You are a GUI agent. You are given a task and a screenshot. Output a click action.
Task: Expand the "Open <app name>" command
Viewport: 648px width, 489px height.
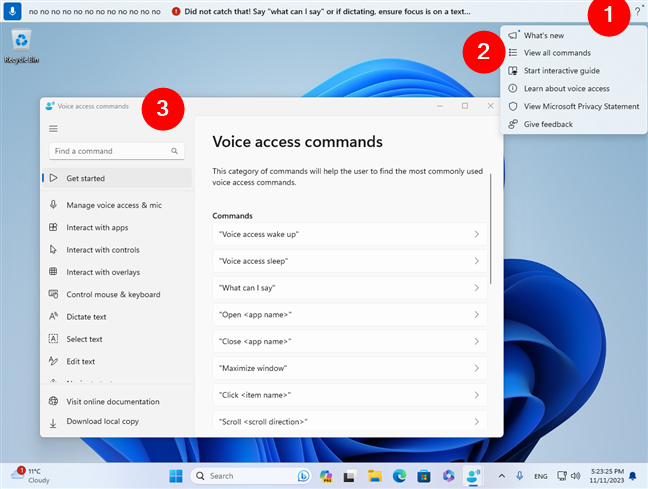350,315
